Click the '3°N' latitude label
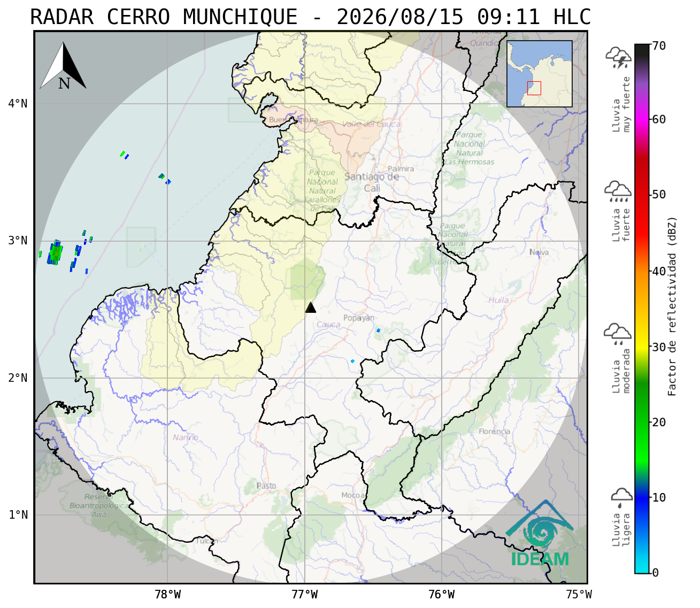 click(18, 241)
